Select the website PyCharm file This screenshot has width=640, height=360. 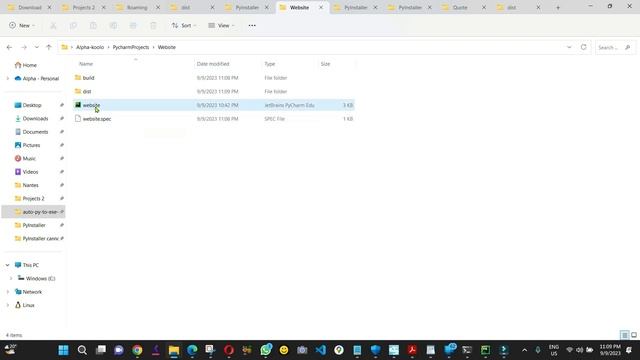pyautogui.click(x=214, y=105)
